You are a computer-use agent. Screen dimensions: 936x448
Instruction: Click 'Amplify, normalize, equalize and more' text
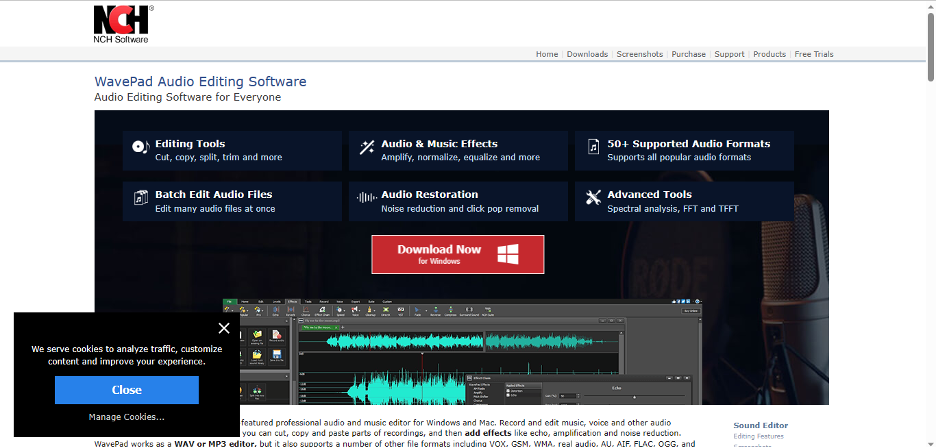click(460, 158)
